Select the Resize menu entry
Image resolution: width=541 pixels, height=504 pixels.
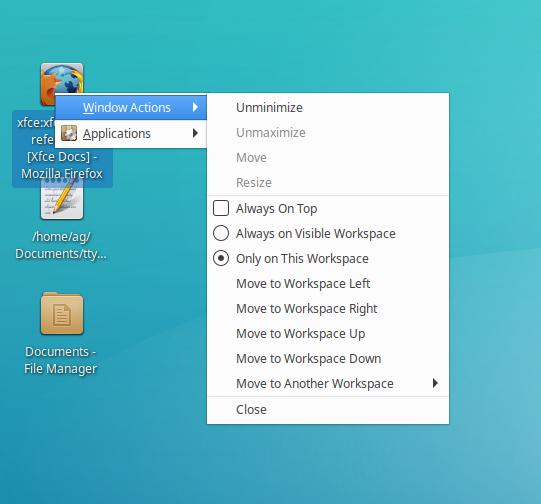click(x=328, y=182)
